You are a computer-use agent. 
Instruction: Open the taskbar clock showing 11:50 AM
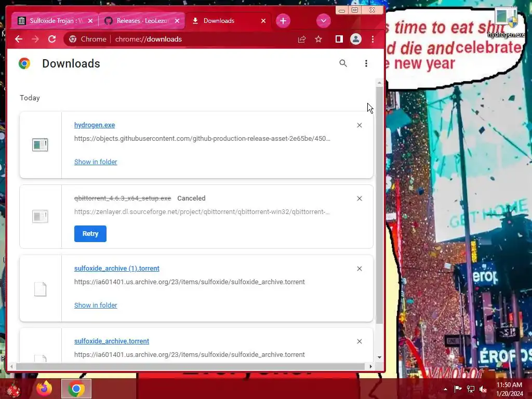coord(509,389)
